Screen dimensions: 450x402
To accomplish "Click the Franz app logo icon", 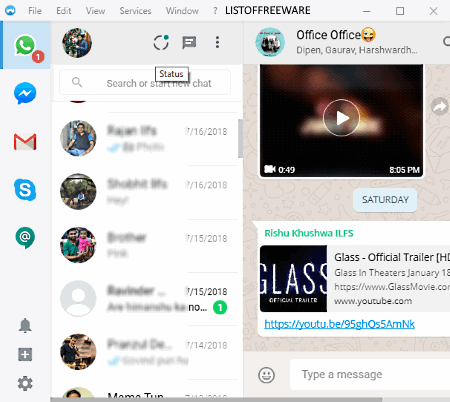I will (10, 10).
